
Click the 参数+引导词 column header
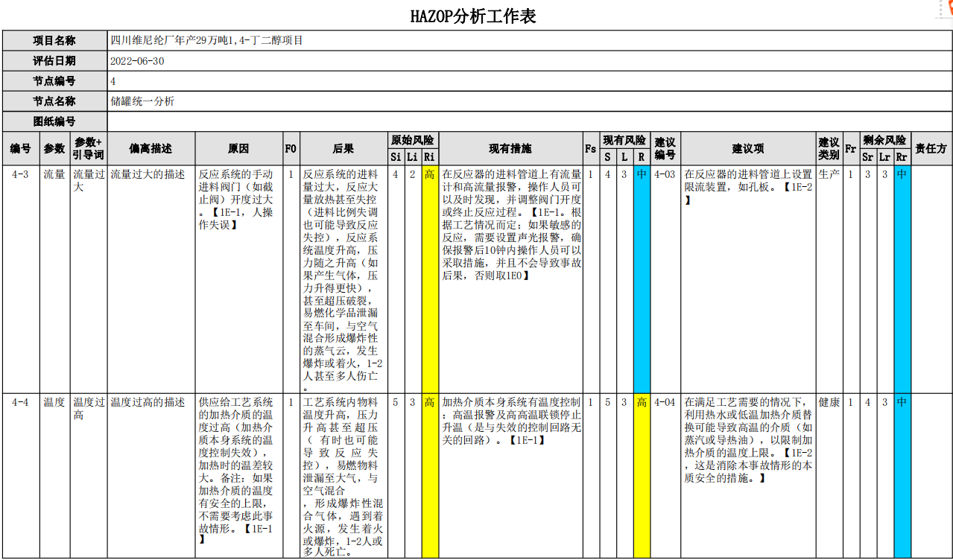point(89,149)
